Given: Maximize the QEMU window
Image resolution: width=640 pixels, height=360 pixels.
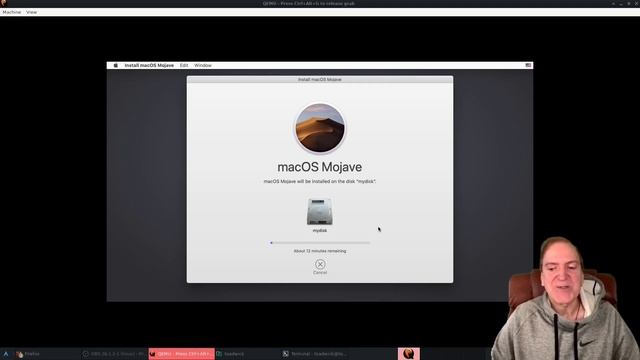Looking at the screenshot, I should 629,3.
